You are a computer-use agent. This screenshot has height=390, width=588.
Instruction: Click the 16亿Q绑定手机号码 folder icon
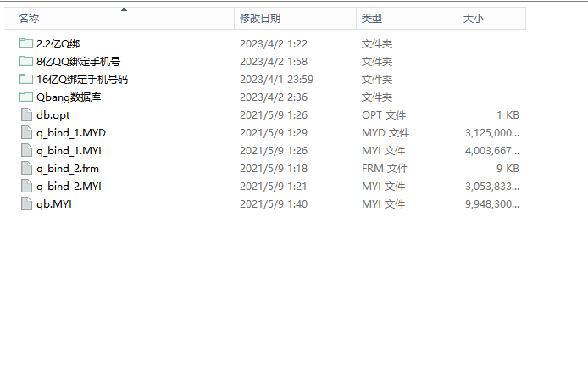click(x=26, y=79)
